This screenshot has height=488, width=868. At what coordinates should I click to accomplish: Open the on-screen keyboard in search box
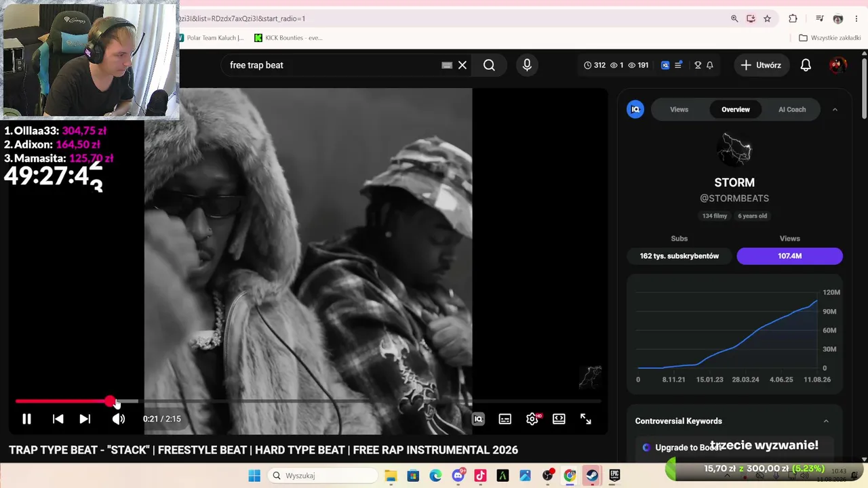tap(447, 65)
